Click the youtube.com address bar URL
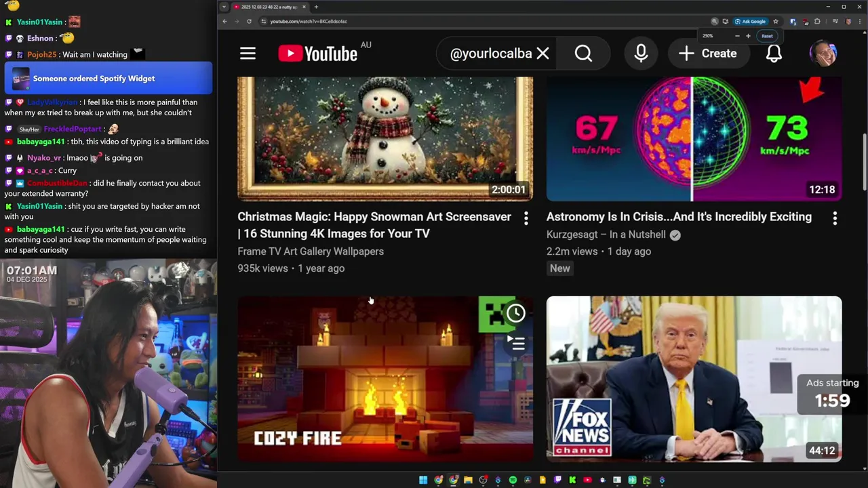This screenshot has width=868, height=488. (x=309, y=21)
